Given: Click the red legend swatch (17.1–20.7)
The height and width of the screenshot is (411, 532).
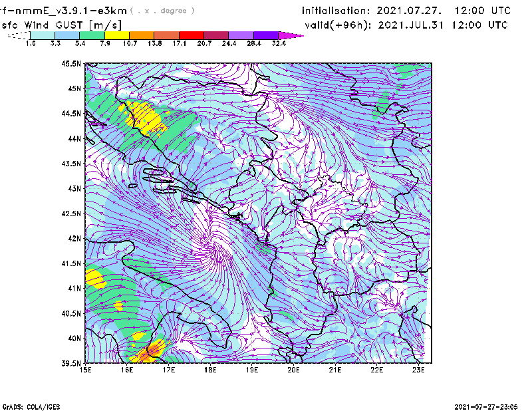Looking at the screenshot, I should click(192, 35).
